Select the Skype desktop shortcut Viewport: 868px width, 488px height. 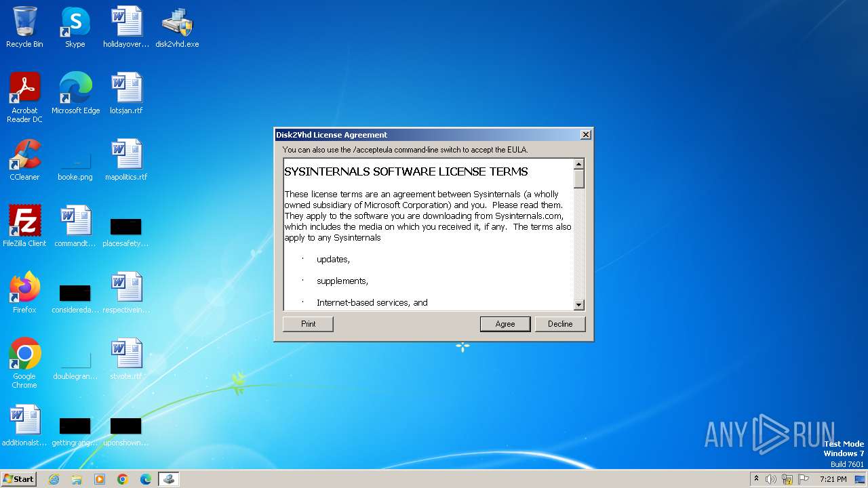(x=75, y=27)
